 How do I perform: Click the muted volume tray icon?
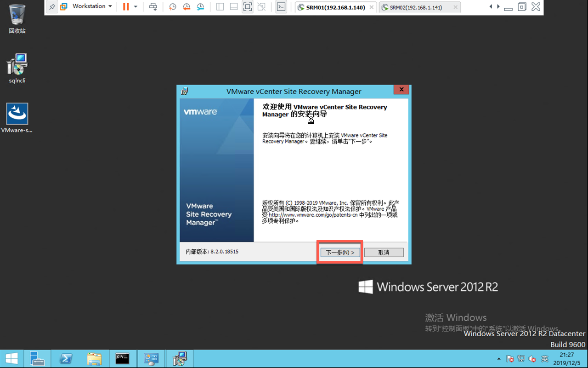pyautogui.click(x=533, y=359)
